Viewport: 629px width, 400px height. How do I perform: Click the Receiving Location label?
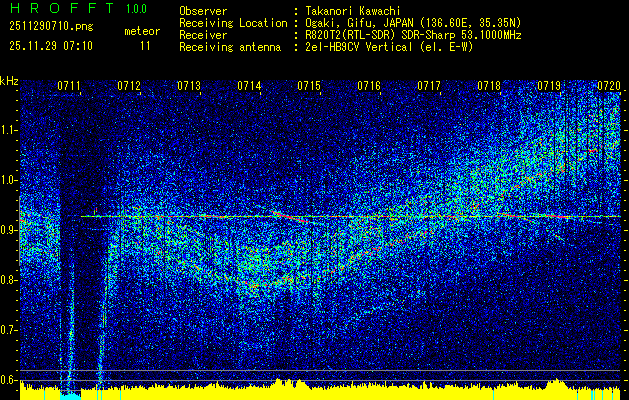(x=233, y=23)
